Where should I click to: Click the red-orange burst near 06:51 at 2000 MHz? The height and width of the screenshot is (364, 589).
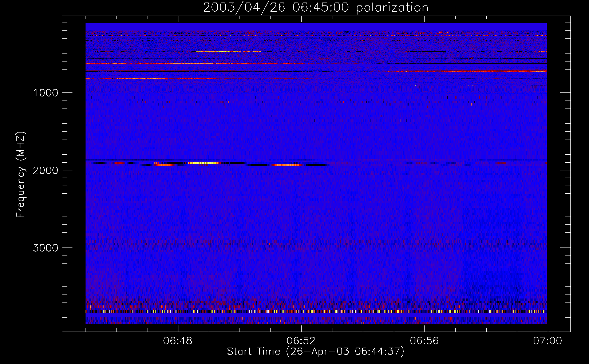point(286,165)
